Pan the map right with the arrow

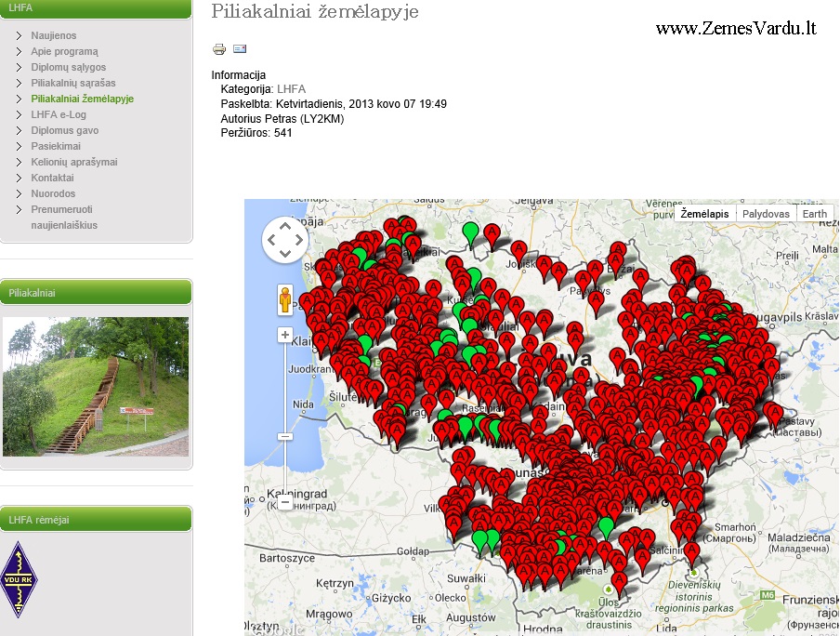tap(298, 240)
